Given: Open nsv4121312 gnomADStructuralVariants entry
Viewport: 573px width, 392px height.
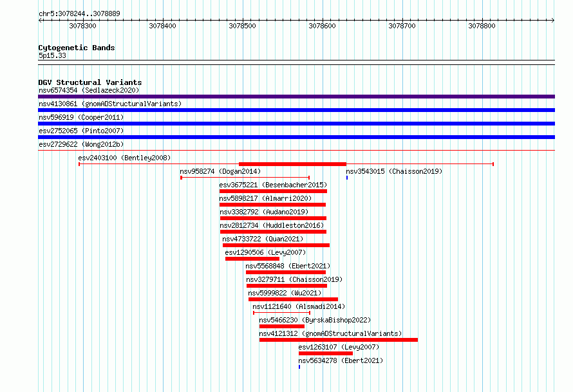Looking at the screenshot, I should click(330, 333).
